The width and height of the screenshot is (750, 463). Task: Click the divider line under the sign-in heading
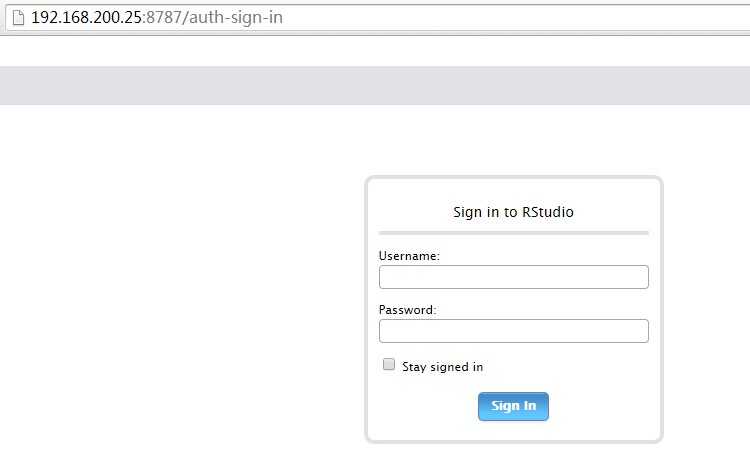(x=513, y=233)
